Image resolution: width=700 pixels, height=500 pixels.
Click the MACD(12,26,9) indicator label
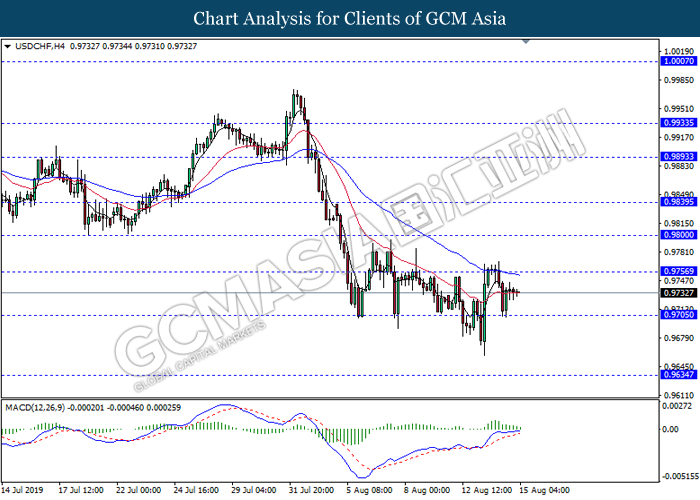pos(35,408)
